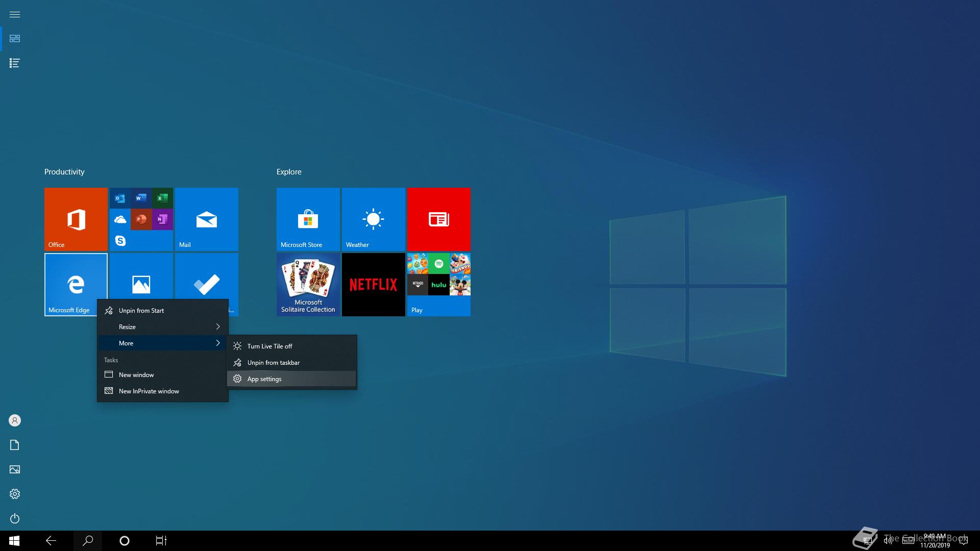The height and width of the screenshot is (551, 980).
Task: Open the Action Center notifications icon
Action: [964, 541]
